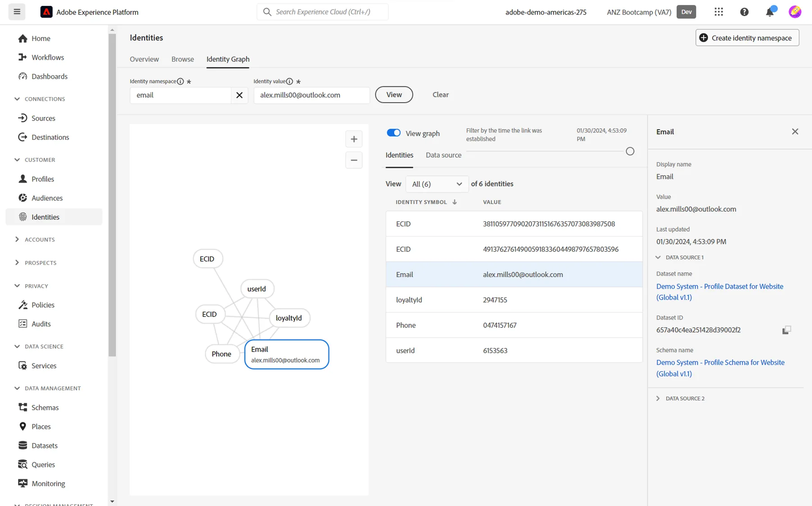Switch to the Browse tab

[183, 59]
